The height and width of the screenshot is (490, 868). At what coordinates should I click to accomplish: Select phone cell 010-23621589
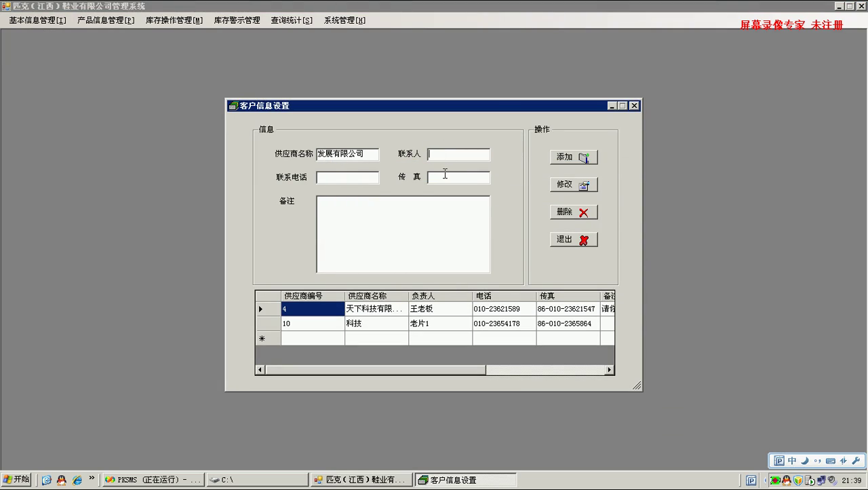(504, 309)
